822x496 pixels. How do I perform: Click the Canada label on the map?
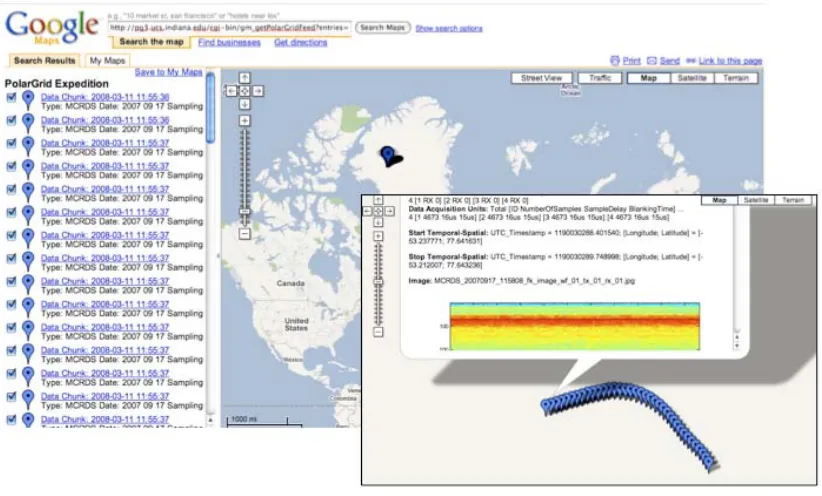coord(290,283)
